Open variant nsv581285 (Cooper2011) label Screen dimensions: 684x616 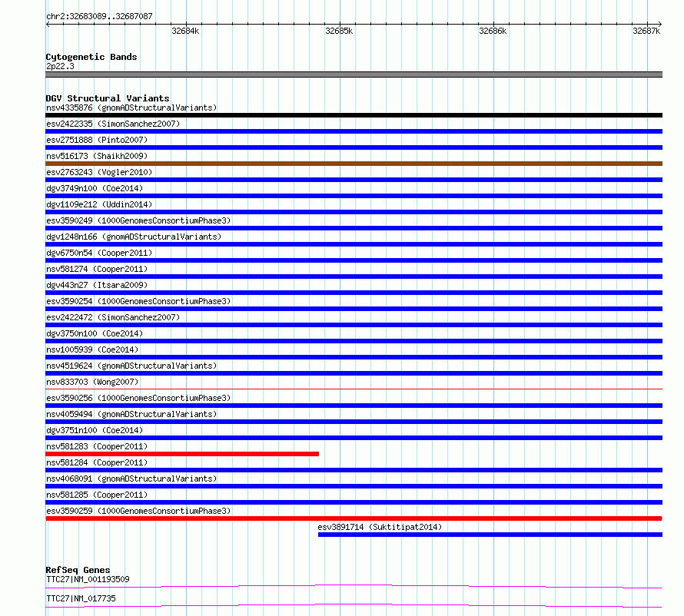tap(97, 495)
